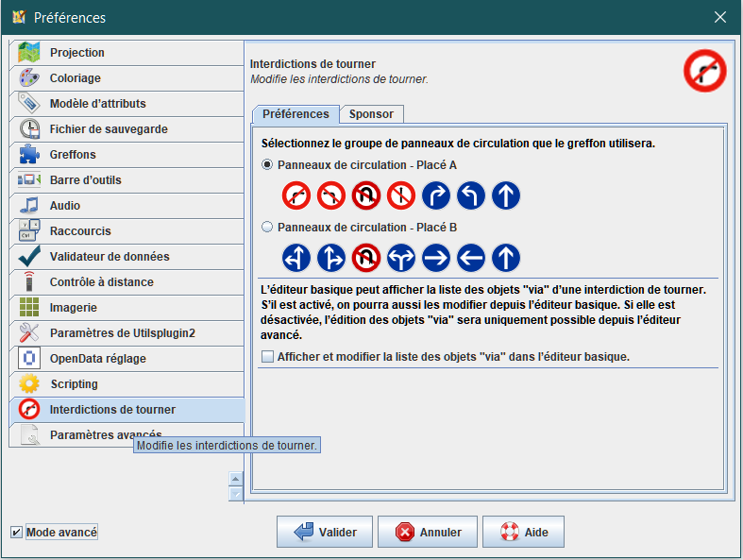Open help with the Aide button
Image resolution: width=743 pixels, height=560 pixels.
523,532
